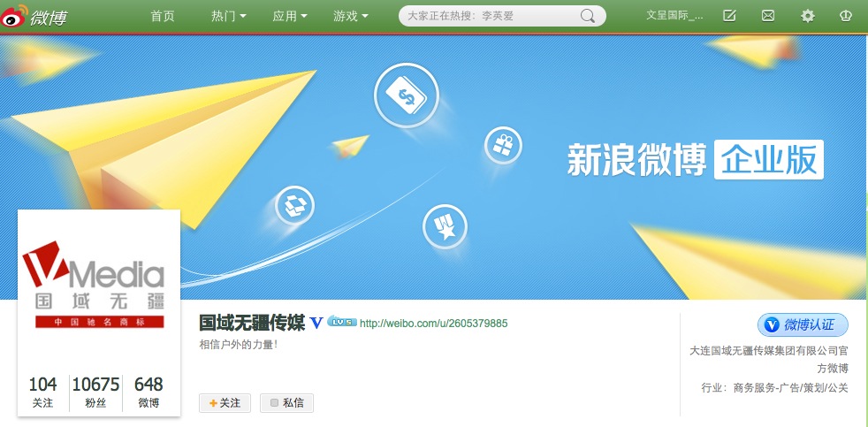Open the 文呈国际 user account menu

click(x=674, y=16)
